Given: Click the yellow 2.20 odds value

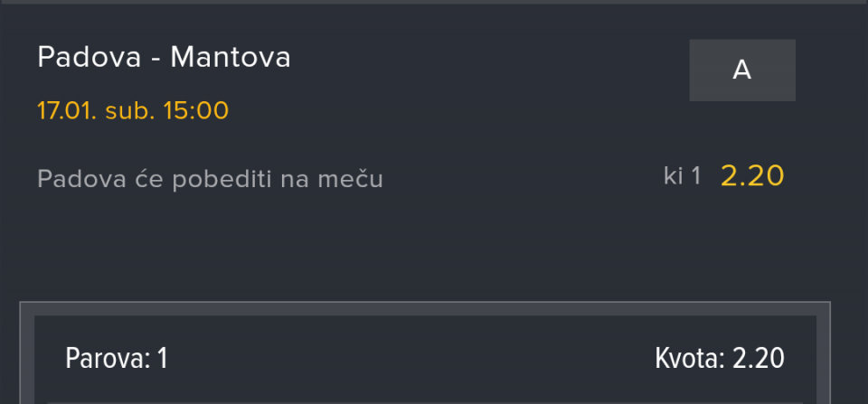Looking at the screenshot, I should (751, 176).
